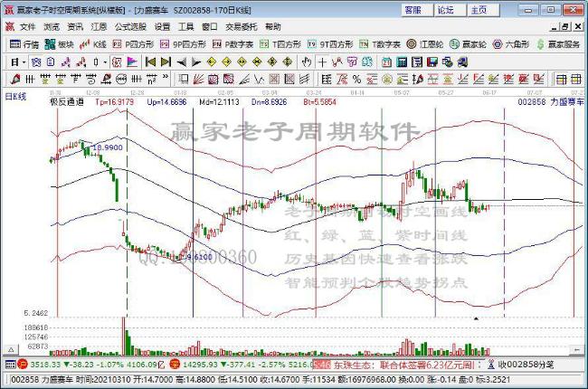Image resolution: width=588 pixels, height=389 pixels.
Task: Click the yellow diamond left-arrow icon
Action: click(212, 62)
